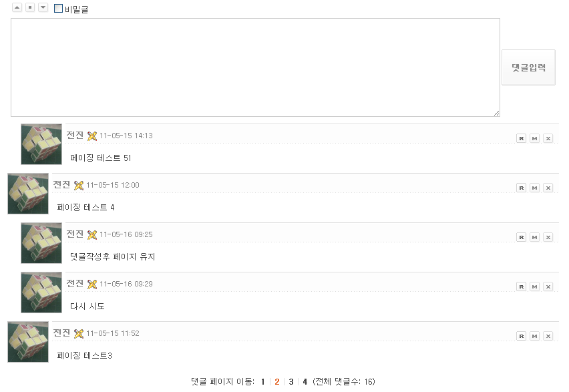This screenshot has height=392, width=569.
Task: Click the square reset-size icon above textarea
Action: (x=30, y=7)
